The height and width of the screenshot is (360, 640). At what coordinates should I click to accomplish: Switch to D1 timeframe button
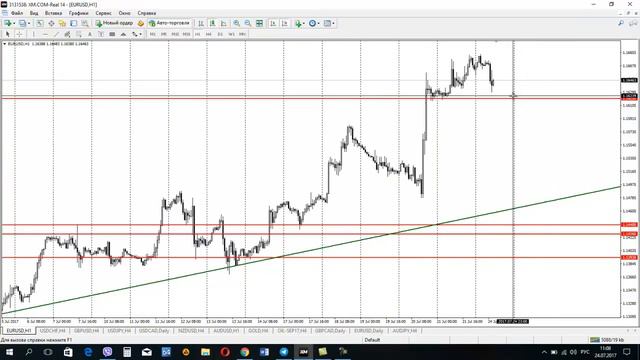tap(220, 34)
